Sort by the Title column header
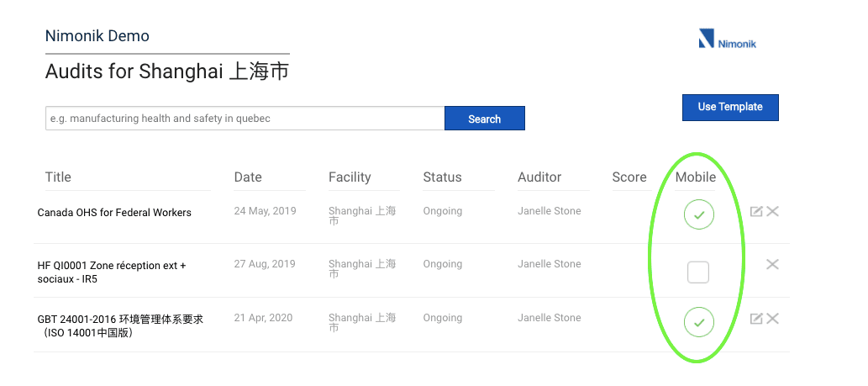This screenshot has height=386, width=868. click(x=58, y=177)
